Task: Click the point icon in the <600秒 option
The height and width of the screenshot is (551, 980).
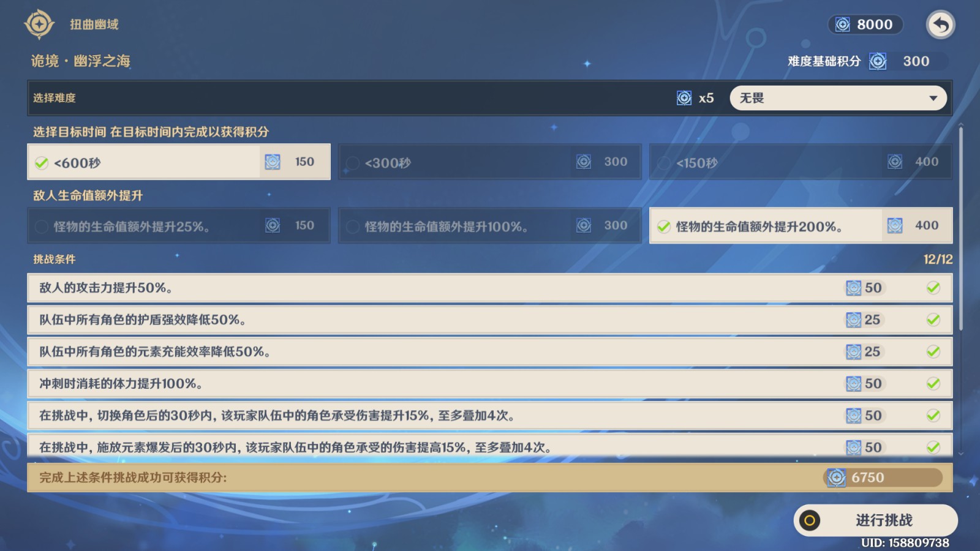Action: coord(273,162)
